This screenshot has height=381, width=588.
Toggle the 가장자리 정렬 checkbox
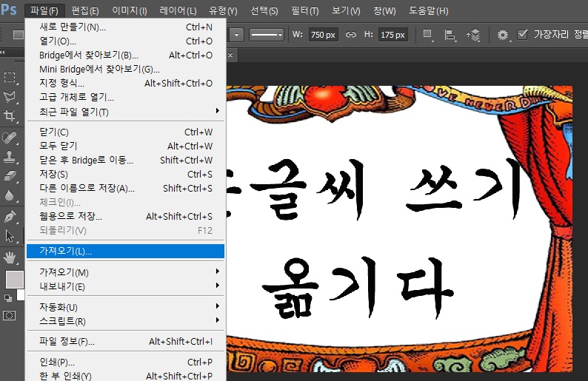[x=522, y=35]
